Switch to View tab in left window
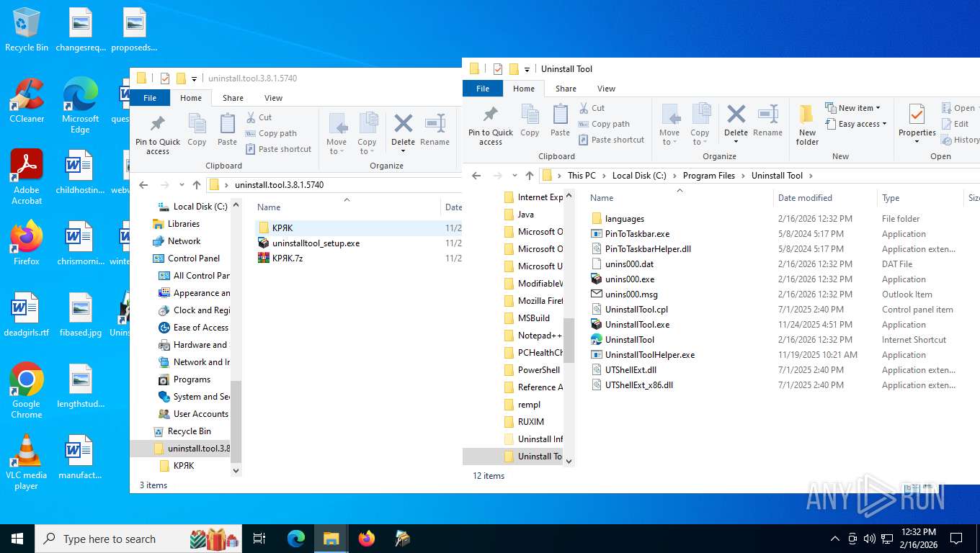 click(273, 98)
